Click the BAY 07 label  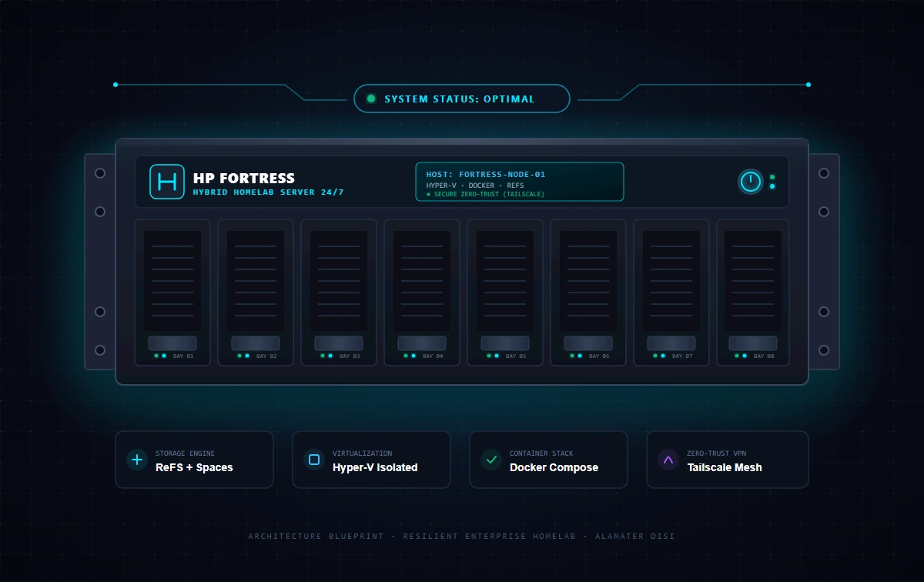(x=682, y=356)
